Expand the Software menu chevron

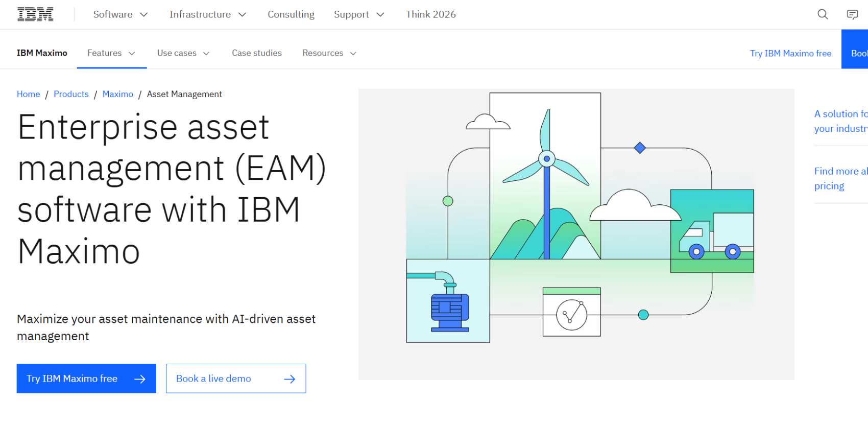144,15
